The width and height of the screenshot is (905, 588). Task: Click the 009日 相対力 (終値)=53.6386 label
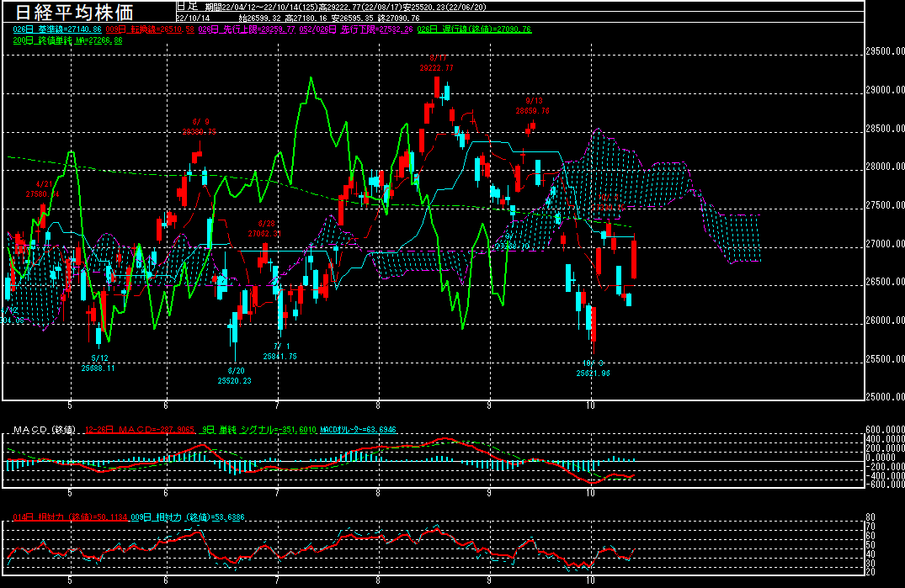[x=188, y=517]
